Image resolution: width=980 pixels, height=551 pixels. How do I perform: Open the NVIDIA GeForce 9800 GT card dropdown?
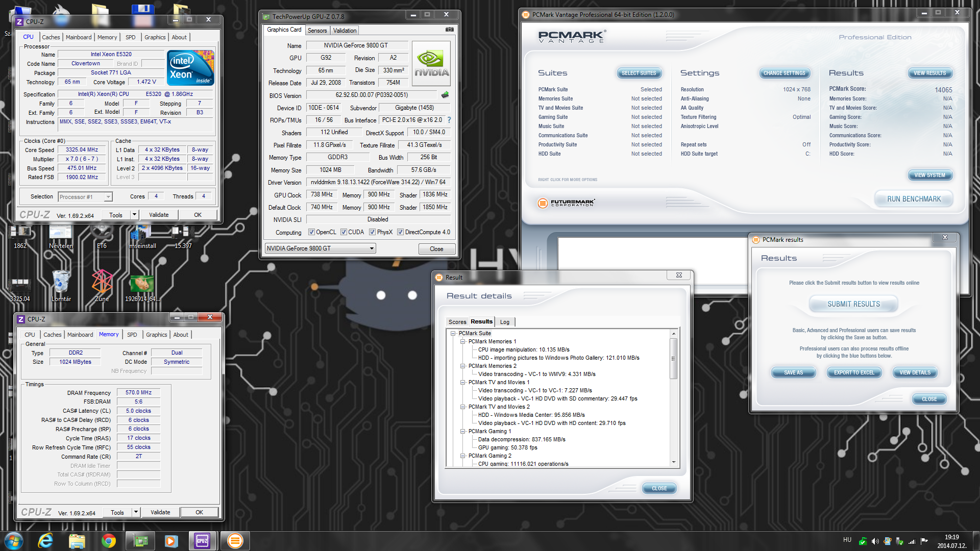pyautogui.click(x=320, y=248)
